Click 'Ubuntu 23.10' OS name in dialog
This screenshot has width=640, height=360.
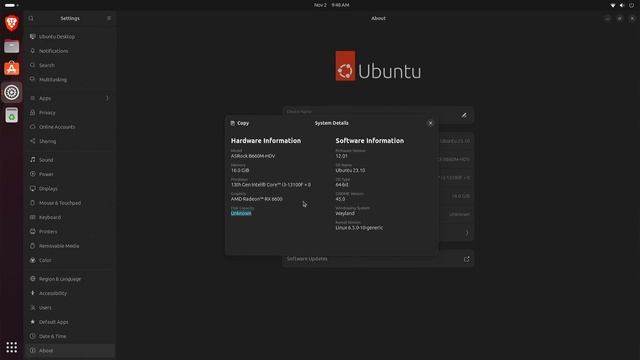point(350,170)
